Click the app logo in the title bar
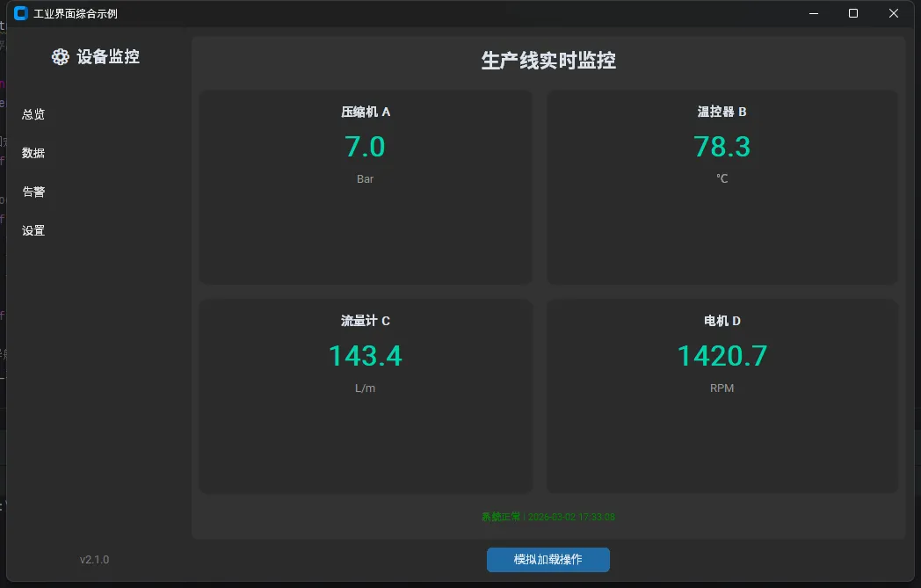 [21, 13]
